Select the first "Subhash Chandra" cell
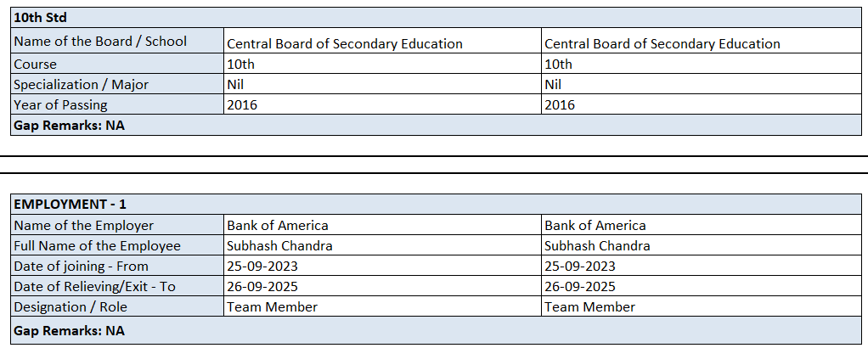This screenshot has width=868, height=348. click(x=279, y=245)
